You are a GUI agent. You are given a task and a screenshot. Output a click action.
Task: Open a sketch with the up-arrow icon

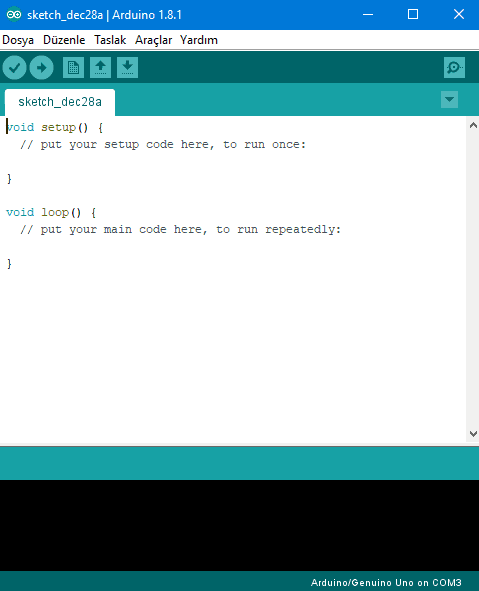coord(100,68)
